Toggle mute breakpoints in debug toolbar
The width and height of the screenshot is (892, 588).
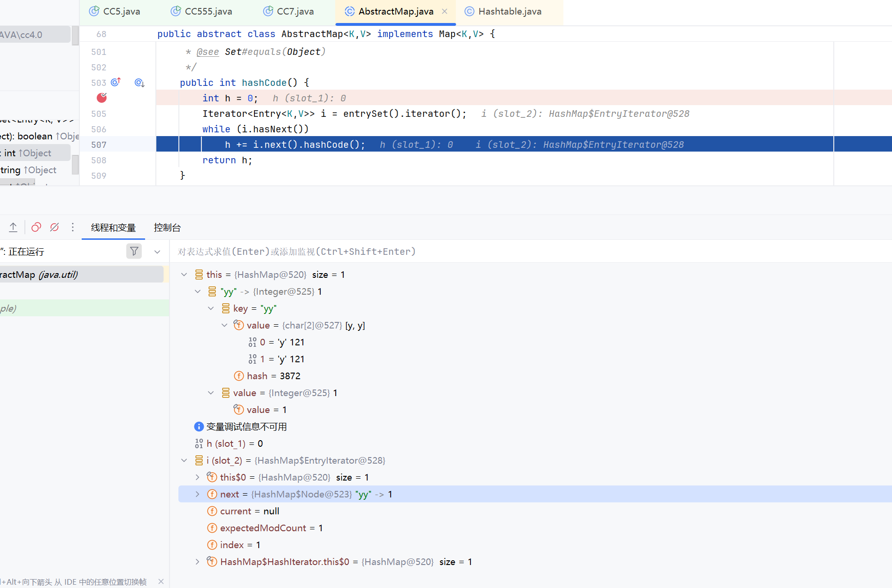(x=54, y=228)
